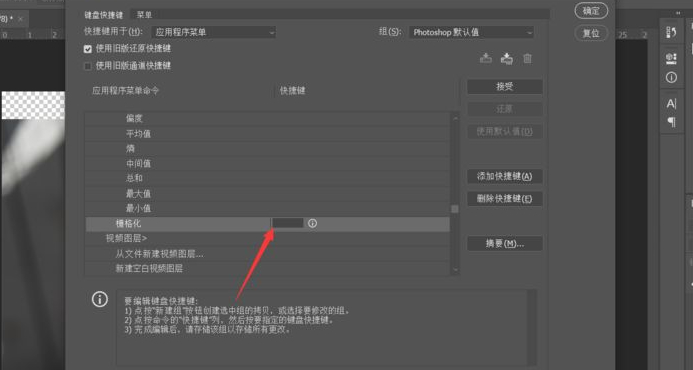The height and width of the screenshot is (370, 693).
Task: Open the 组 Photoshop 默认值 dropdown
Action: [472, 32]
